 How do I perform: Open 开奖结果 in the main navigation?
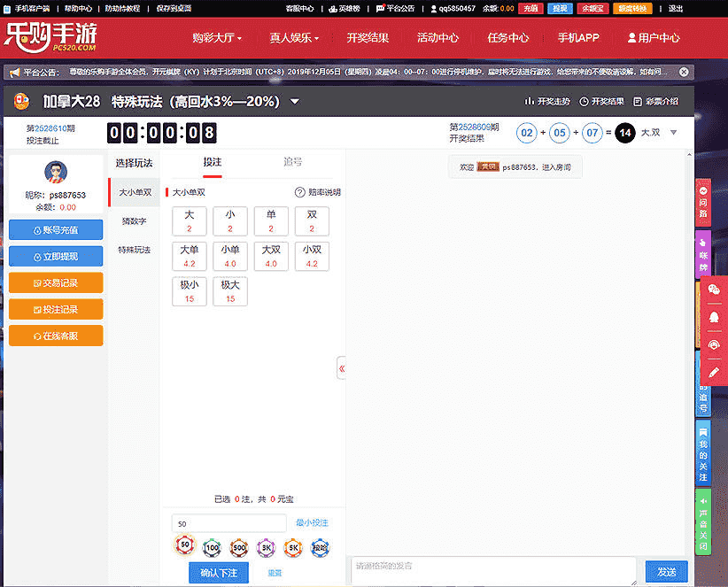(368, 38)
